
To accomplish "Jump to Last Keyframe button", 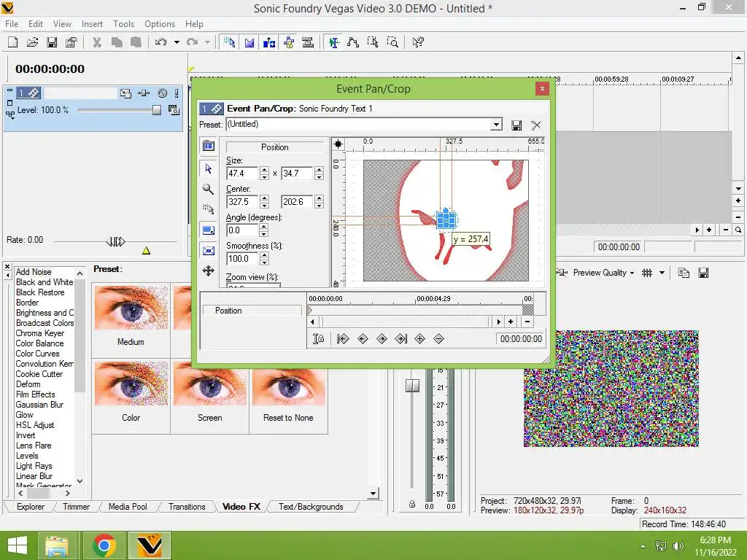I will tap(401, 339).
